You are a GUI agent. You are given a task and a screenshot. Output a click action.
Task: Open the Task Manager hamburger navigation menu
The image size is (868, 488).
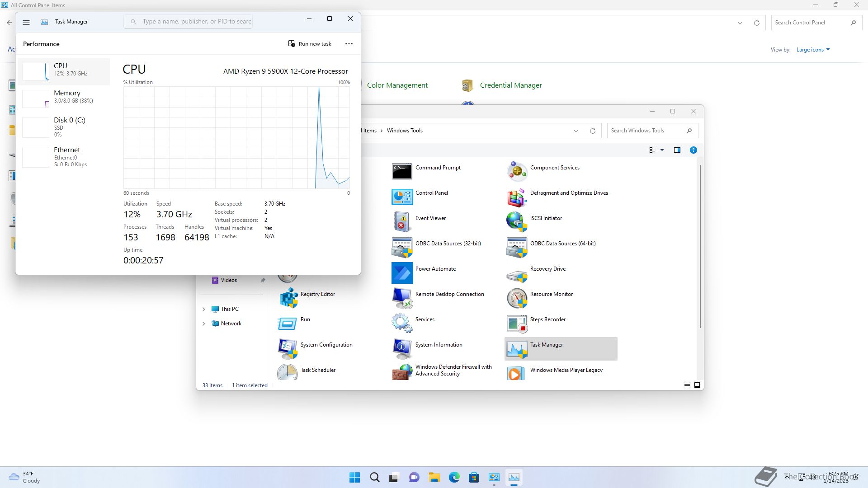point(26,22)
